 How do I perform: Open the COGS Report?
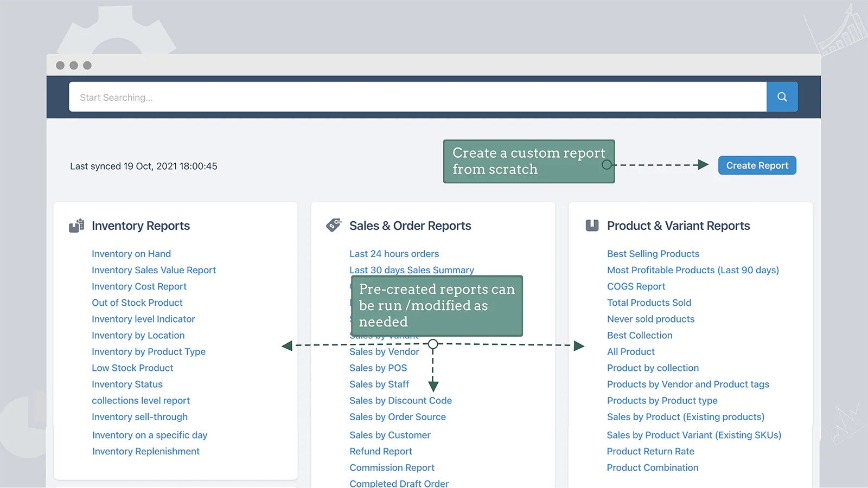pyautogui.click(x=636, y=286)
